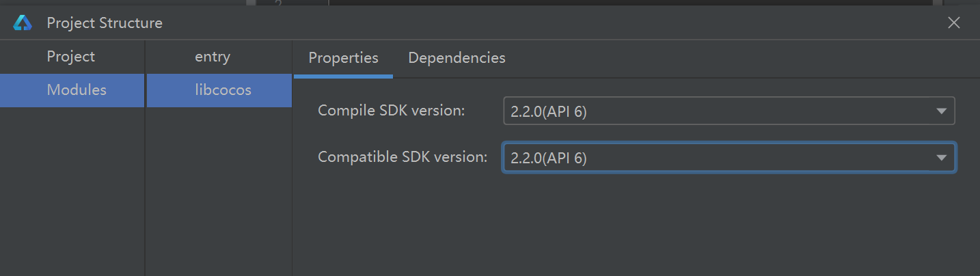Click the "Compatible SDK version:" label
This screenshot has width=980, height=276.
pos(403,157)
